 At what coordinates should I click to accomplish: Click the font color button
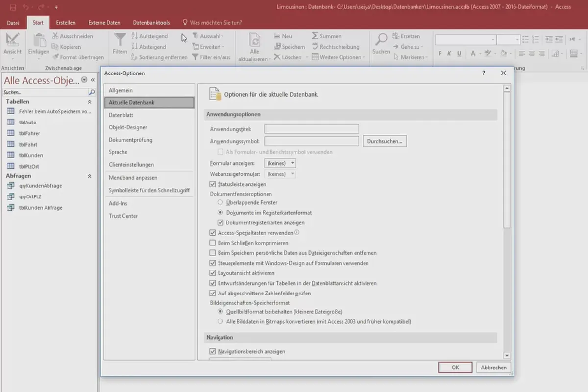click(x=473, y=53)
